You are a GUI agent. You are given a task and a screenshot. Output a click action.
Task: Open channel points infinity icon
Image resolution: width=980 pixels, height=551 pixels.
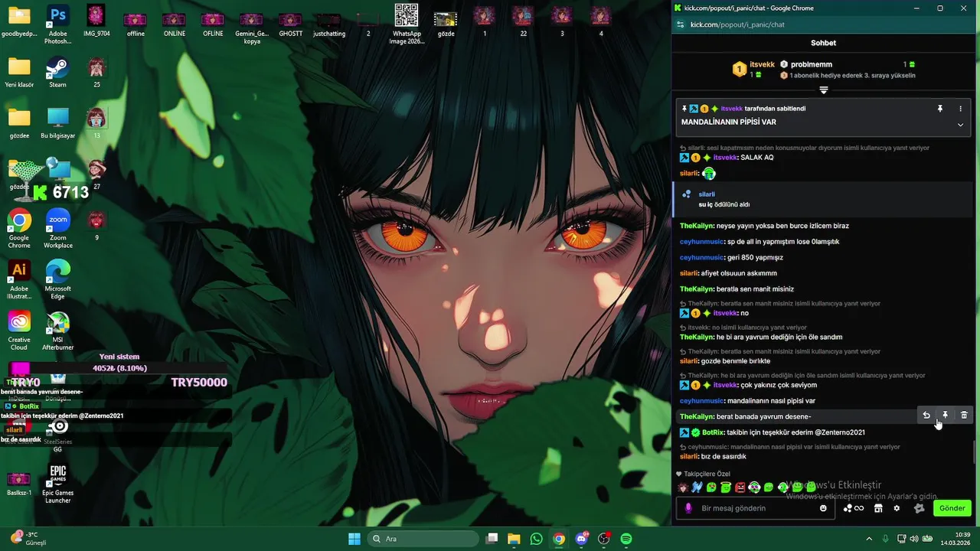coord(854,508)
